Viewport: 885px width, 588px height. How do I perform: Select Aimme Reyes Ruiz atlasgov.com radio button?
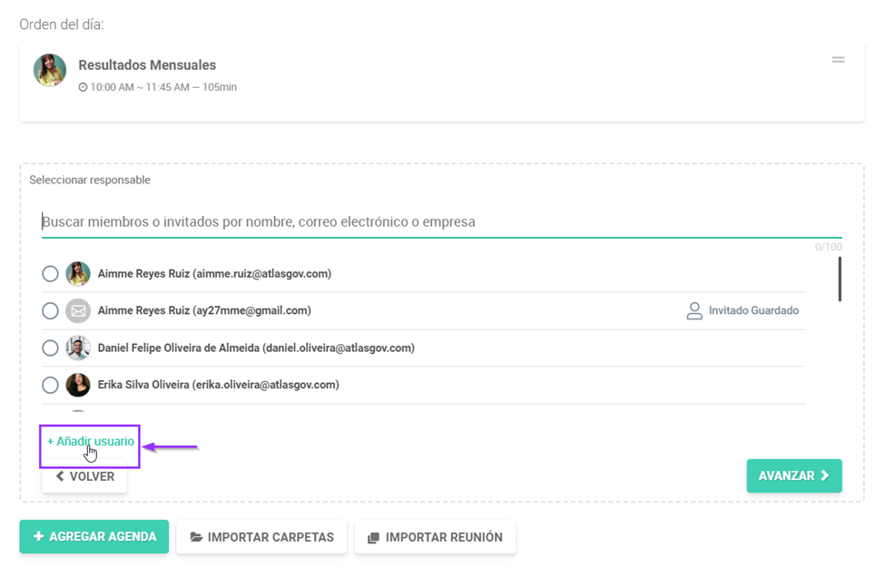tap(51, 274)
